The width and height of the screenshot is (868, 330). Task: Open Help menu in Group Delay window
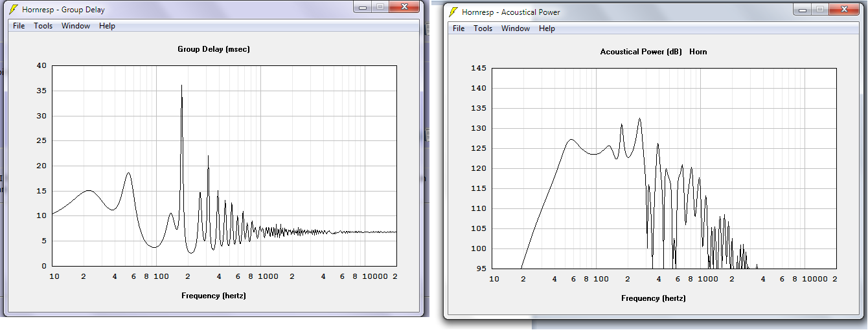[x=108, y=26]
